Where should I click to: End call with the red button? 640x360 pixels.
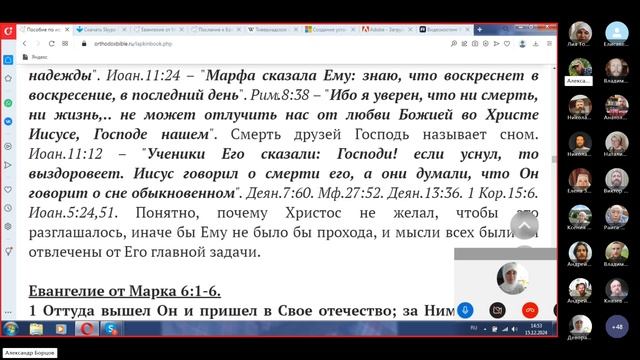[x=530, y=310]
